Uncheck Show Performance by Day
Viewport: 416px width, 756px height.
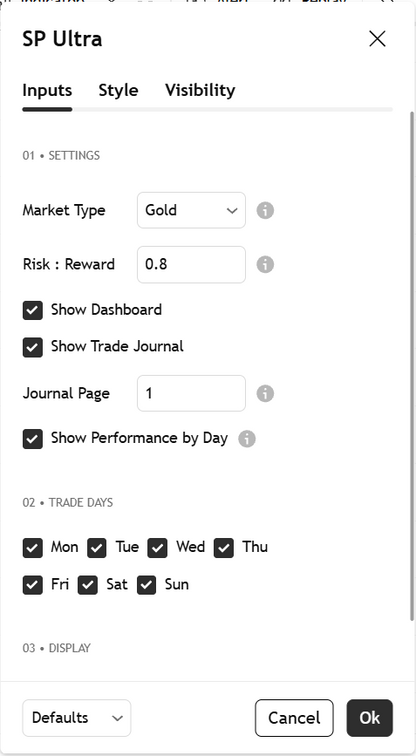(x=33, y=439)
